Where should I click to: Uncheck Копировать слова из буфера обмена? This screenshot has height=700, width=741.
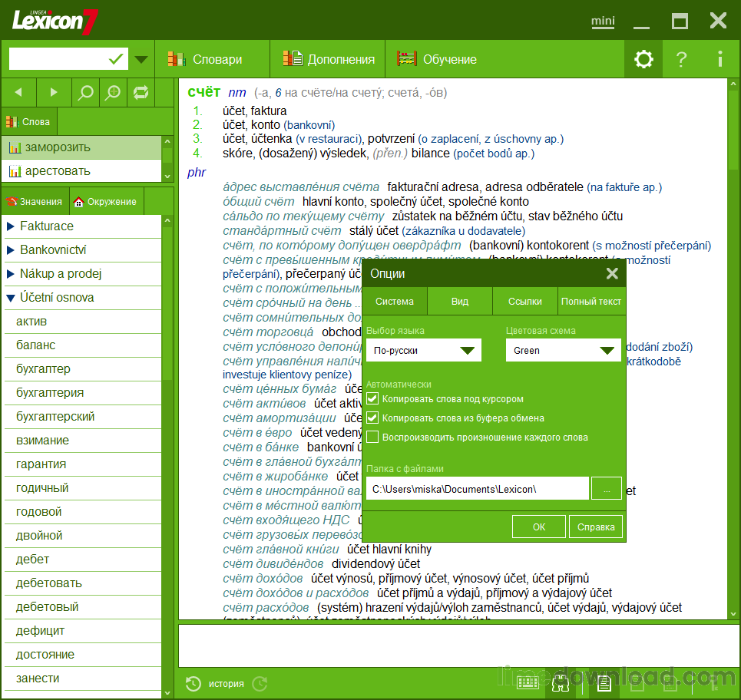373,418
